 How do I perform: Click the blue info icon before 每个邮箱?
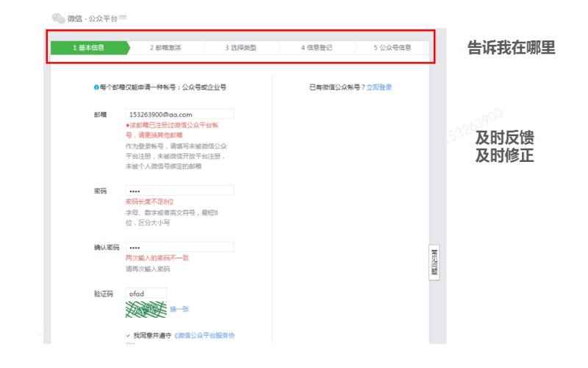pyautogui.click(x=96, y=87)
